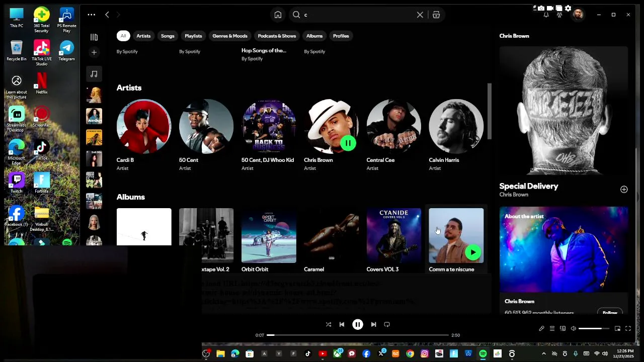Image resolution: width=644 pixels, height=362 pixels.
Task: Enter full screen mode
Action: [x=628, y=328]
